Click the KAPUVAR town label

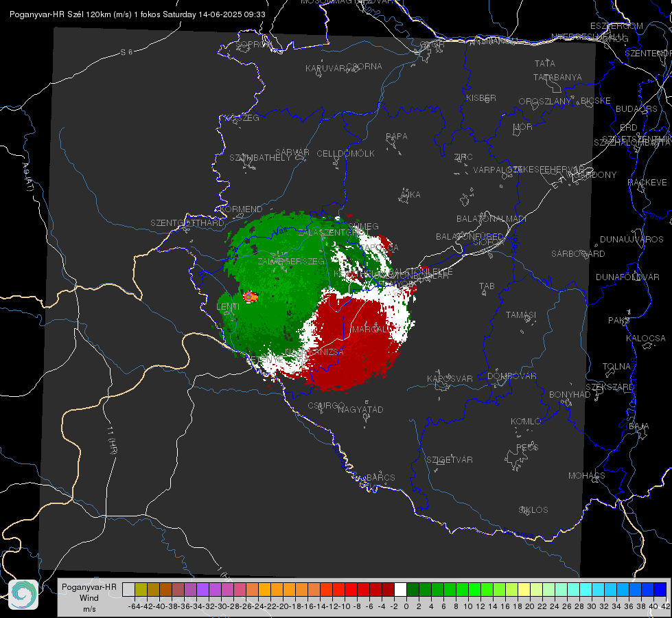[326, 69]
